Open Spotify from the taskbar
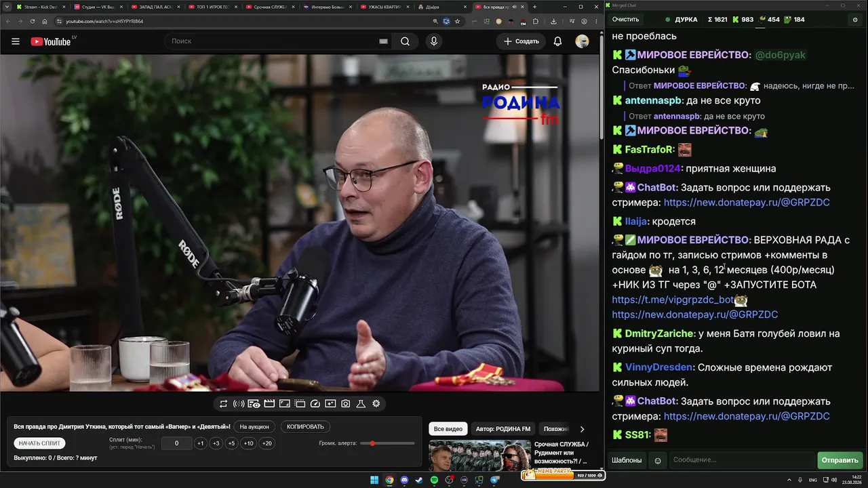The width and height of the screenshot is (868, 488). point(435,480)
